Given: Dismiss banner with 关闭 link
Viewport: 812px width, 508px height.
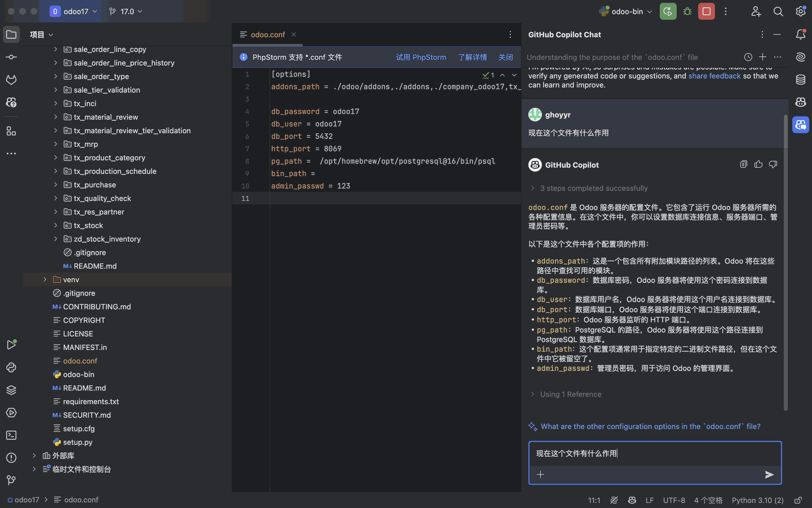Looking at the screenshot, I should coord(505,57).
